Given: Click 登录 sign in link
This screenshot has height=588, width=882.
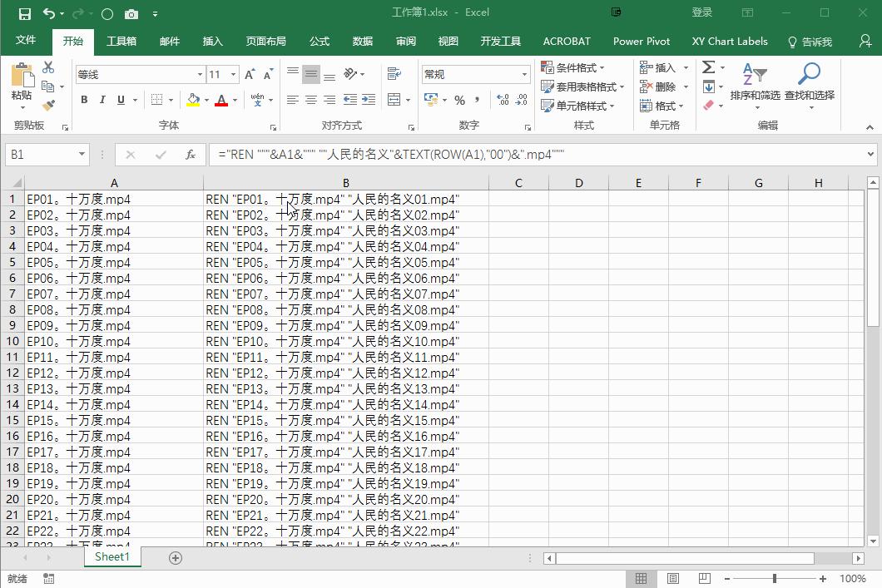Looking at the screenshot, I should coord(702,12).
